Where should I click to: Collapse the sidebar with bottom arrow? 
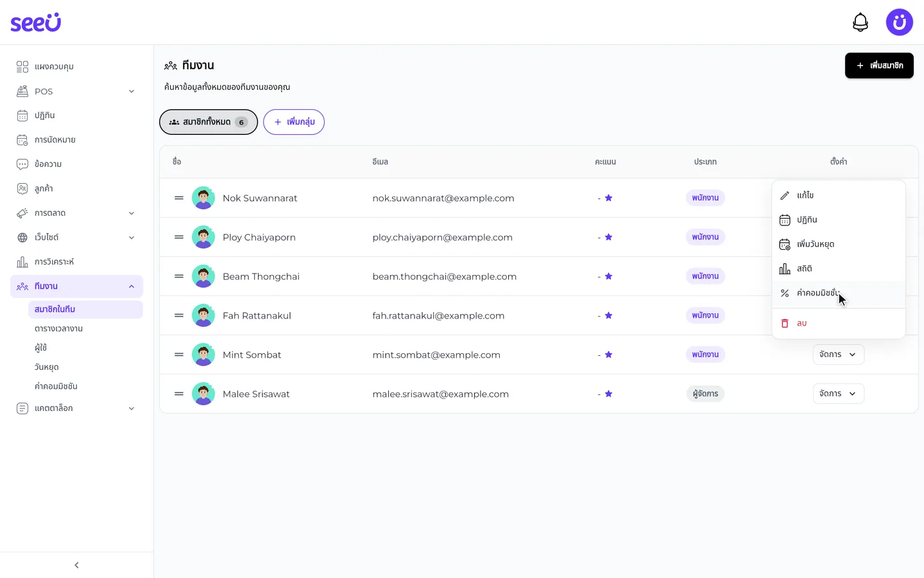(76, 565)
